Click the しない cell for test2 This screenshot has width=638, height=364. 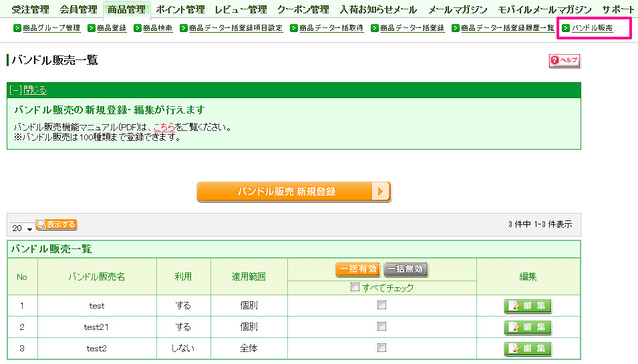click(x=183, y=349)
